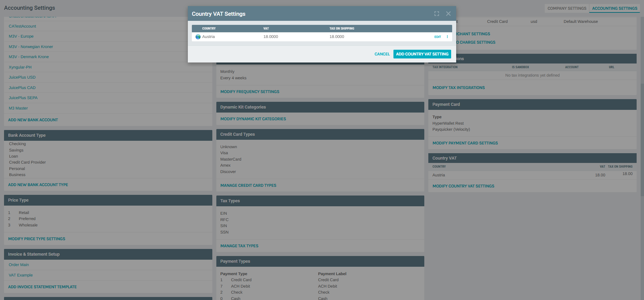Click the Austria globe flag icon
This screenshot has height=300, width=644.
(198, 37)
